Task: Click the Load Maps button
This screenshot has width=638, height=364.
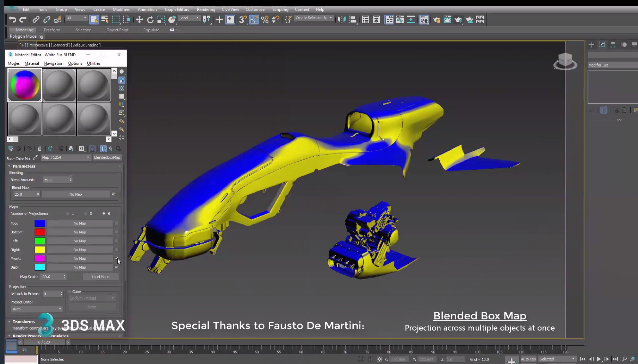Action: click(100, 277)
